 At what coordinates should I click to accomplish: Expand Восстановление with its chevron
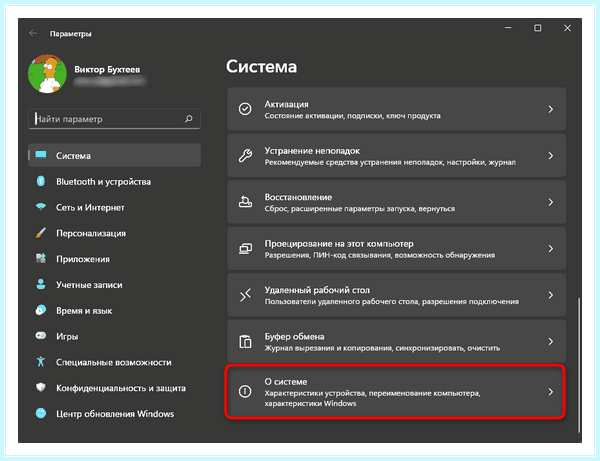coord(551,202)
